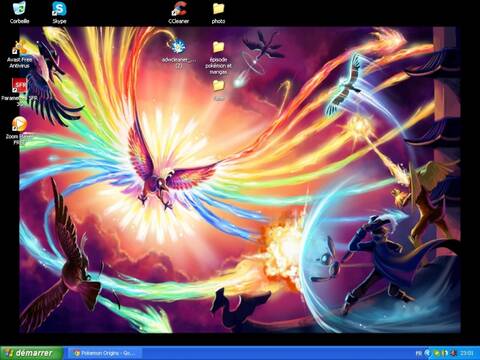Click the green checkmark tray icon
The height and width of the screenshot is (360, 480).
tap(436, 353)
